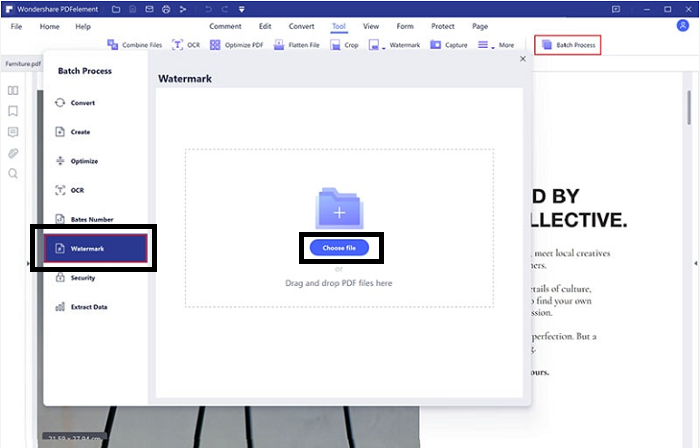700x448 pixels.
Task: Select Security in Batch Process list
Action: point(96,278)
